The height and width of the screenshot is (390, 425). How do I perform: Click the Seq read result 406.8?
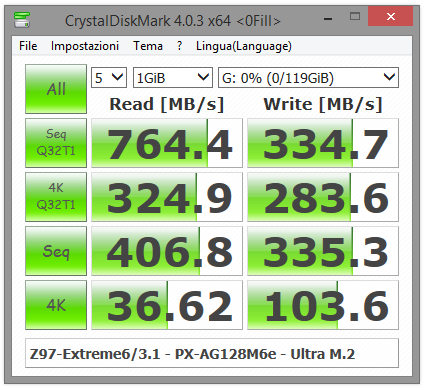[167, 251]
